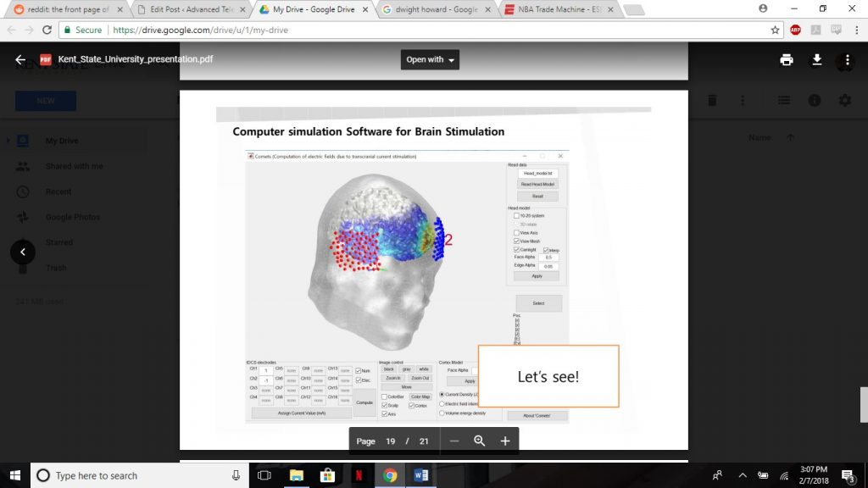Click the dimmed trash icon in Drive toolbar
The width and height of the screenshot is (868, 488).
(712, 101)
